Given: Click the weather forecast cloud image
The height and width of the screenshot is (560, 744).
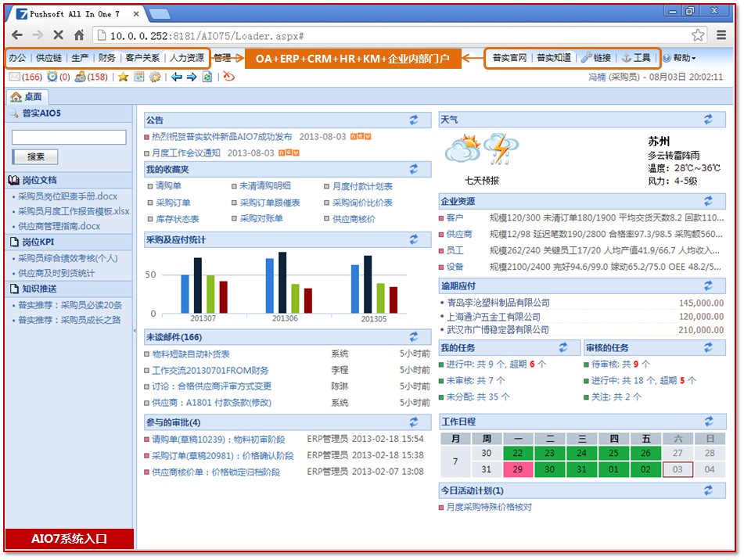Looking at the screenshot, I should (482, 150).
